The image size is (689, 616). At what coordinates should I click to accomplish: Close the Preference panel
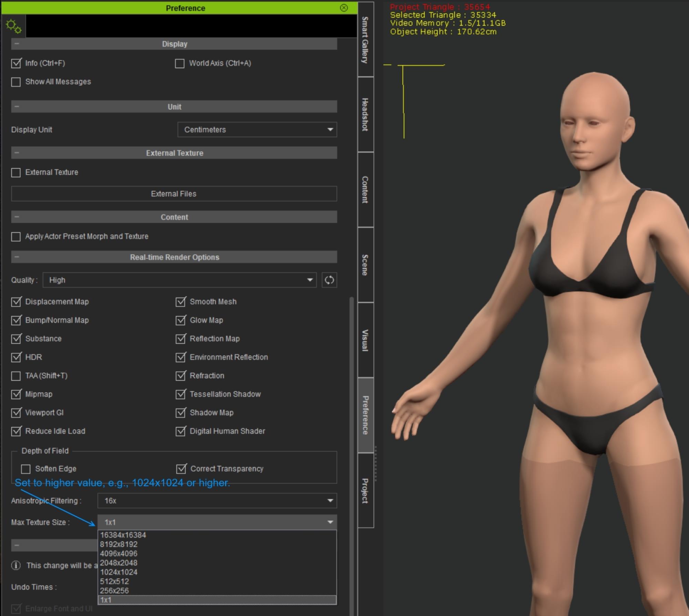(344, 8)
